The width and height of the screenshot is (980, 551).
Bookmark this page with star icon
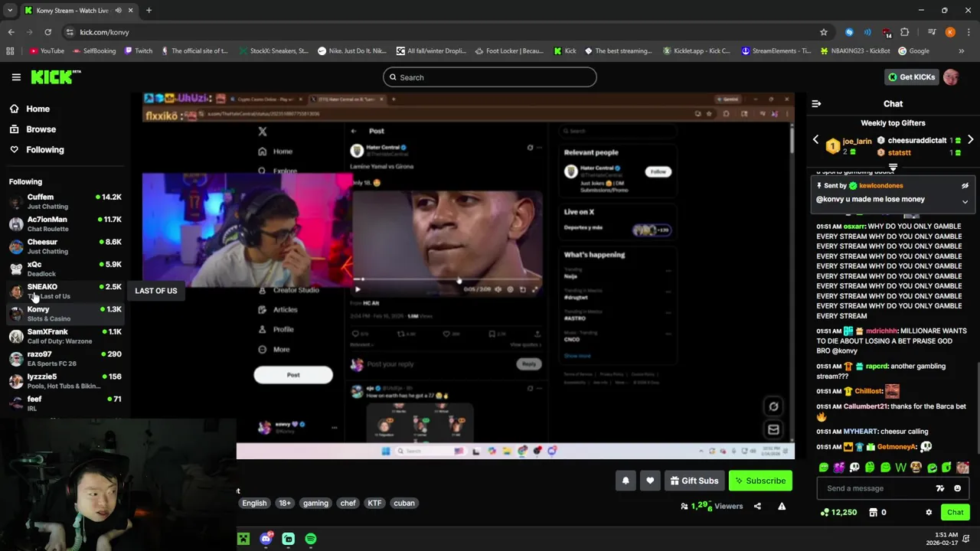[824, 32]
